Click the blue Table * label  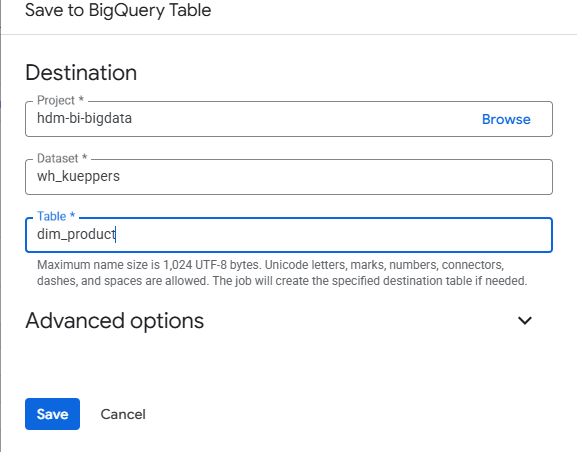tap(56, 216)
